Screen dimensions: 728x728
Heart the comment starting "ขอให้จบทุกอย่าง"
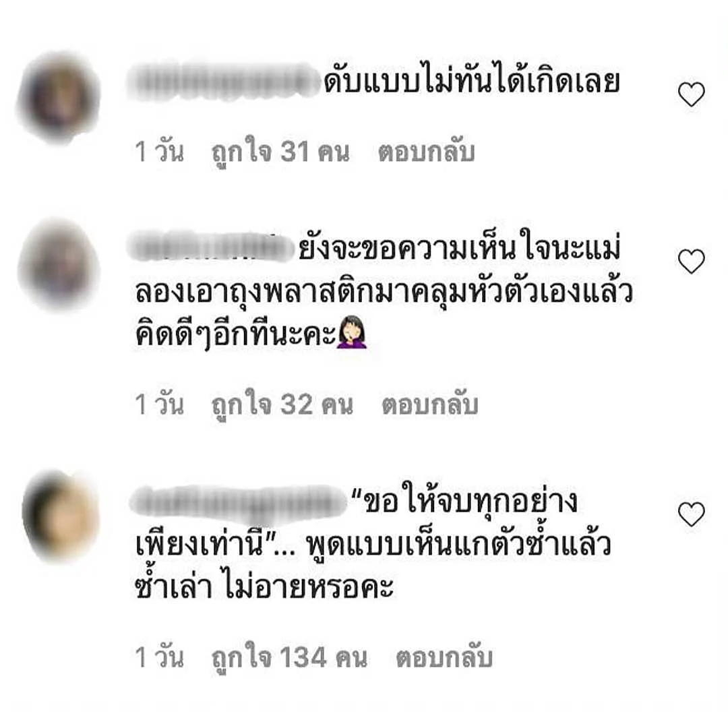(x=692, y=514)
